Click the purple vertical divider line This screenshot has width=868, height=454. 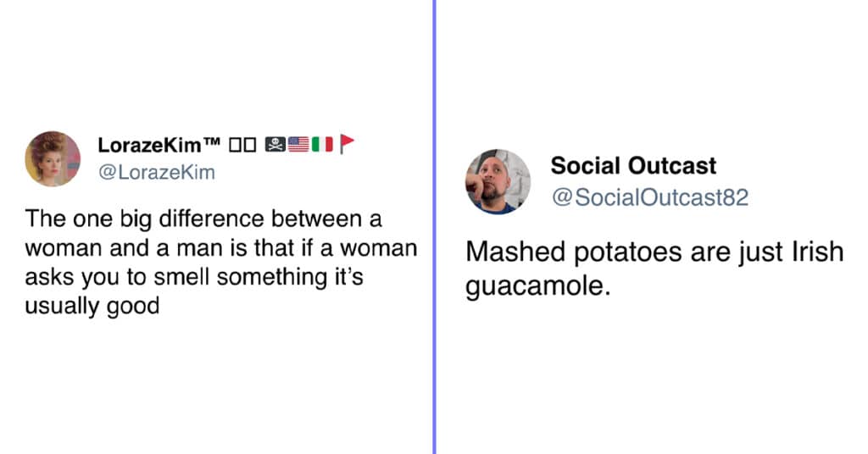(x=435, y=227)
